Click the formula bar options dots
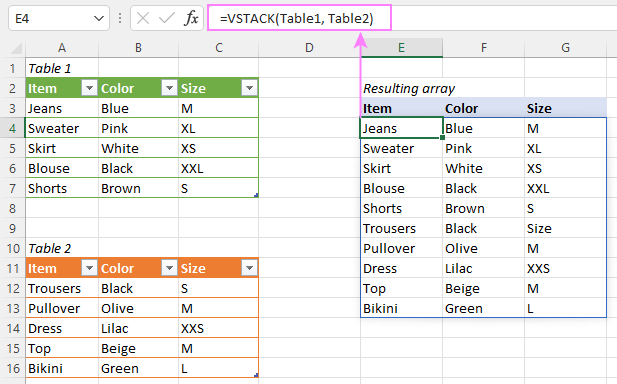The width and height of the screenshot is (617, 384). [x=120, y=18]
